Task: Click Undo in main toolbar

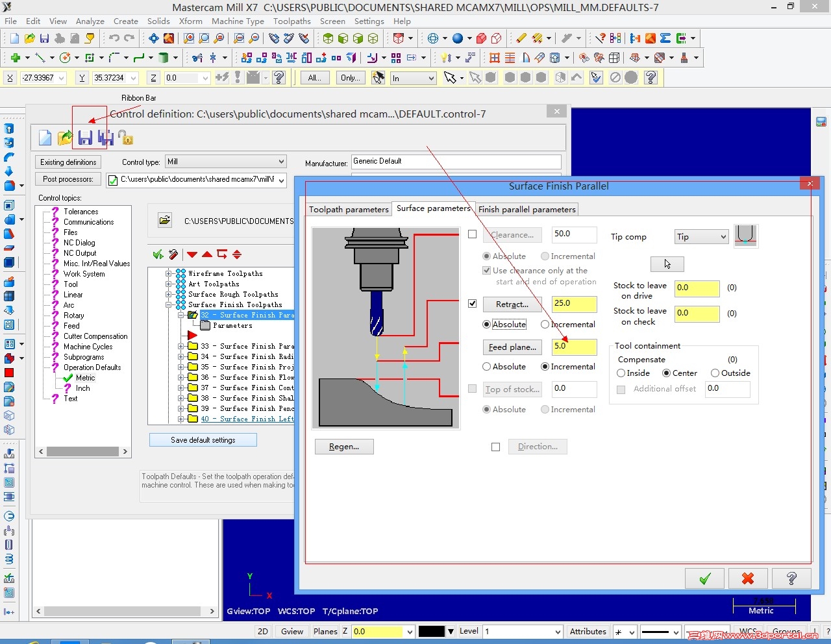Action: coord(114,38)
